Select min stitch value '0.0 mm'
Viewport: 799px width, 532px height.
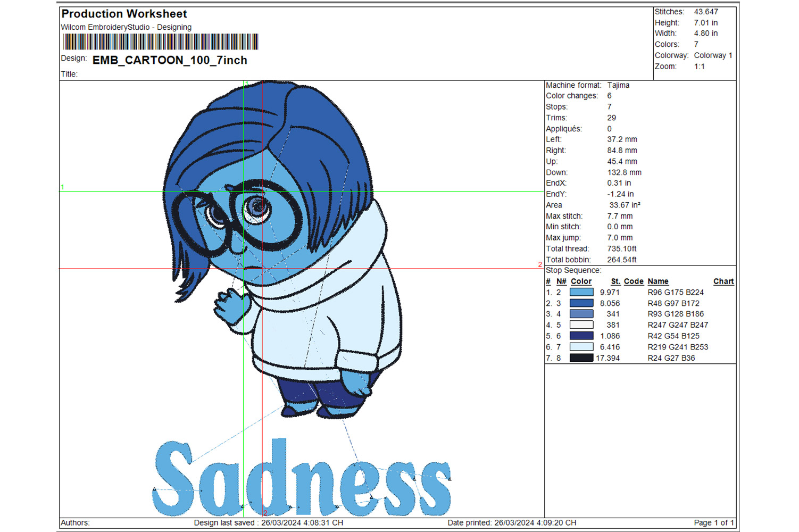point(620,227)
